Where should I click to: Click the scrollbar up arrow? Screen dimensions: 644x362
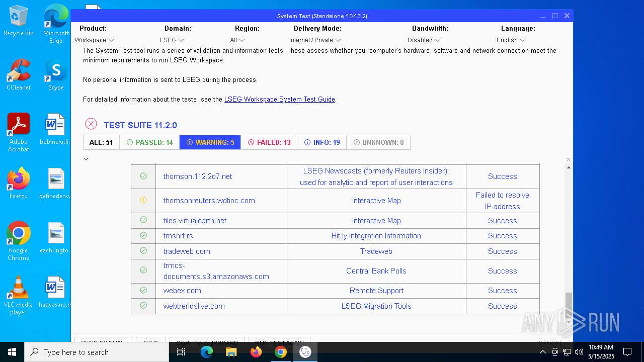pyautogui.click(x=569, y=167)
